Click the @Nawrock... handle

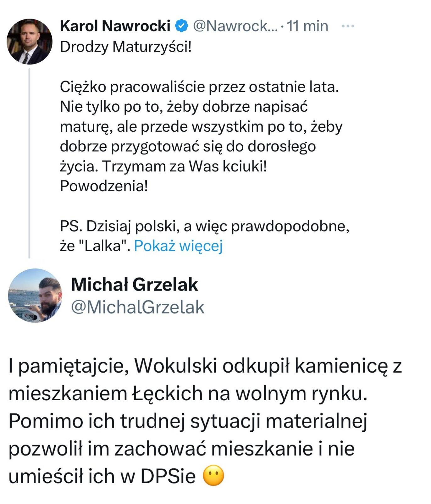(x=235, y=26)
